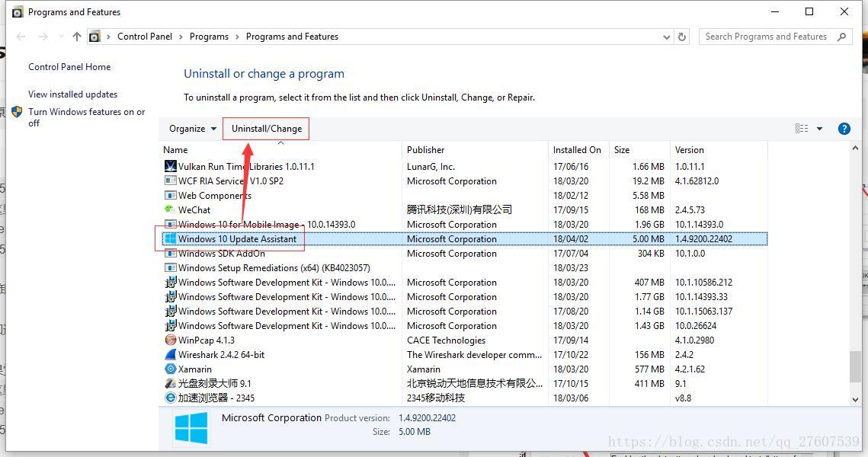The width and height of the screenshot is (868, 457).
Task: Click the WinPcap 4.1.3 program icon
Action: point(171,340)
